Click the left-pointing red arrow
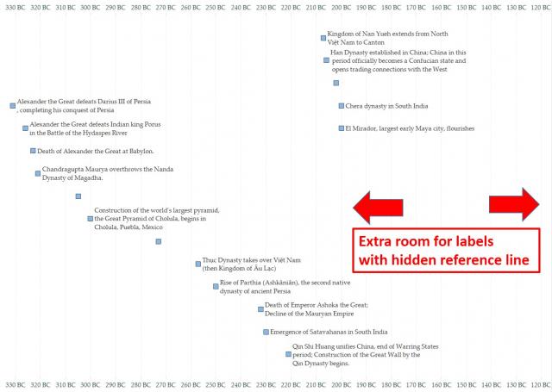Image resolution: width=552 pixels, height=392 pixels. tap(377, 204)
